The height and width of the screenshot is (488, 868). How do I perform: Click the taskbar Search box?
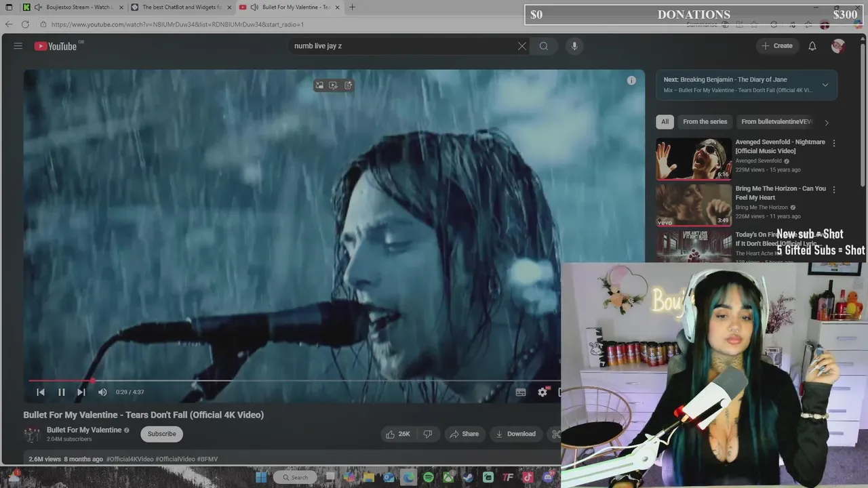[296, 477]
